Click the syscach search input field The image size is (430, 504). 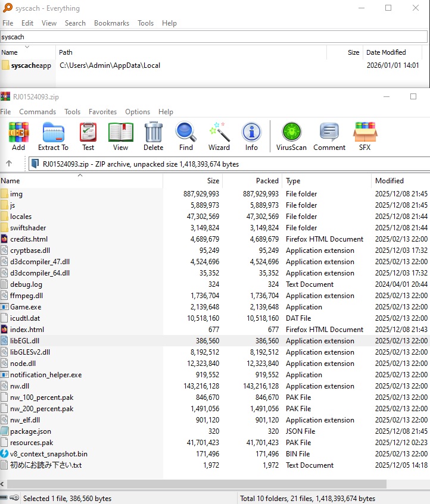(214, 37)
